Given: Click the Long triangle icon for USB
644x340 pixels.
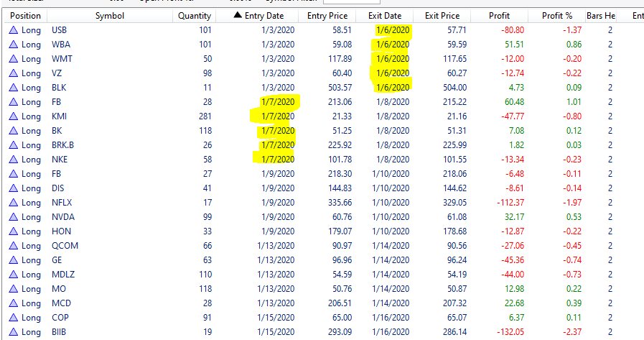Looking at the screenshot, I should (13, 30).
